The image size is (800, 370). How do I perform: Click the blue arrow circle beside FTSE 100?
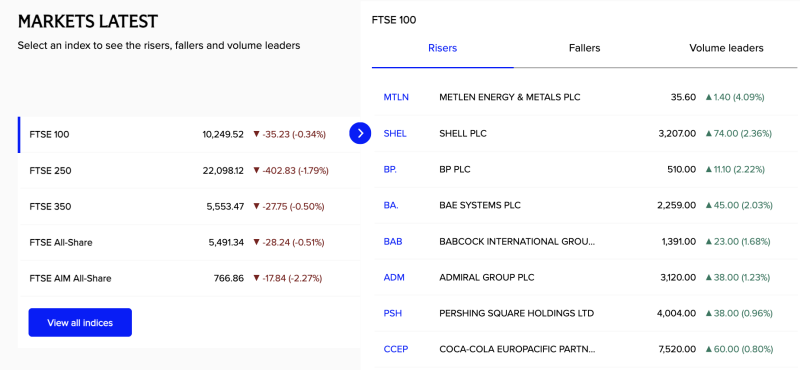click(x=360, y=134)
